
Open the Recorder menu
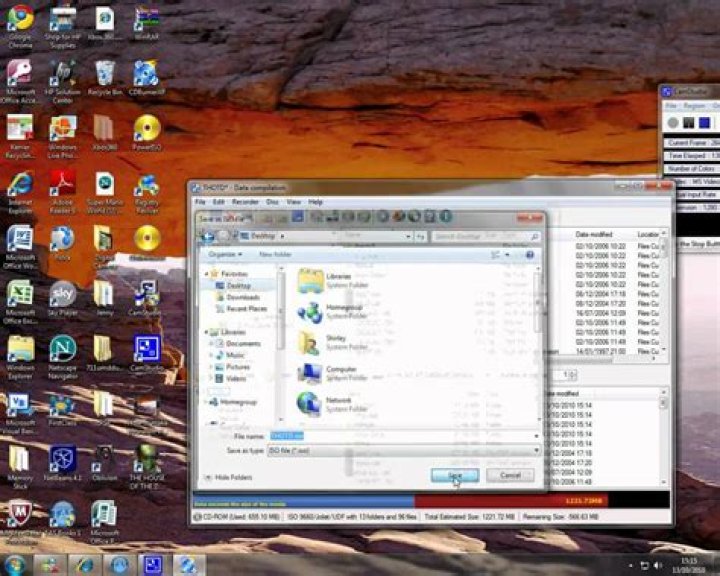pos(245,202)
